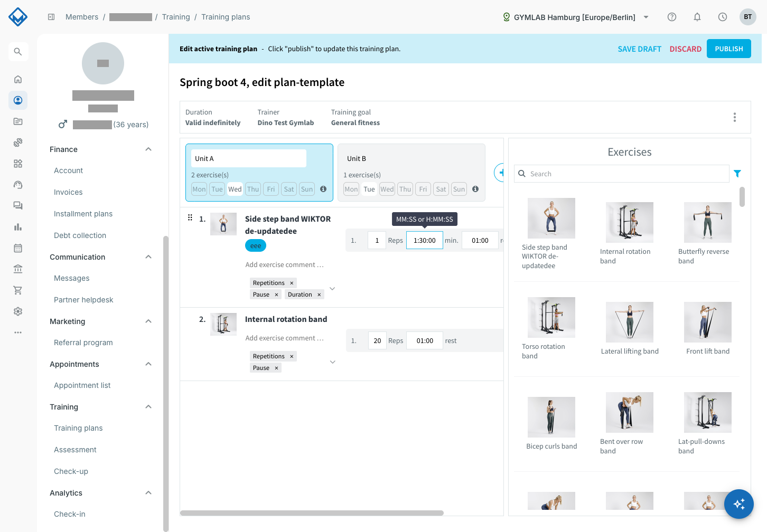Click the Unit A info icon
The width and height of the screenshot is (767, 532).
point(323,189)
